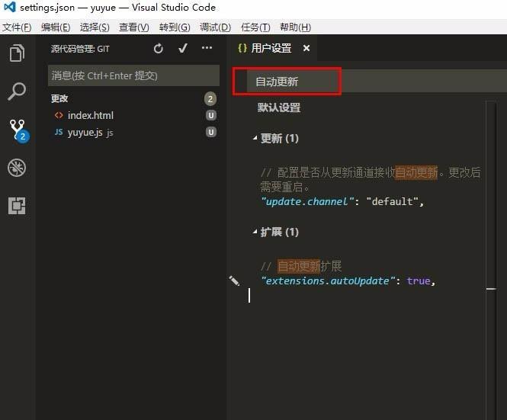
Task: Open the Explorer files view icon
Action: click(x=17, y=53)
